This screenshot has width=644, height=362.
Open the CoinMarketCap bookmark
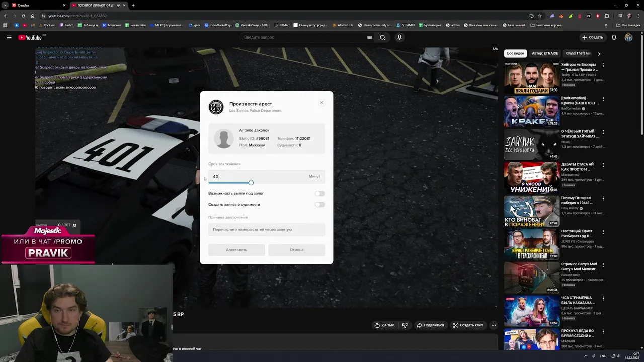[218, 25]
